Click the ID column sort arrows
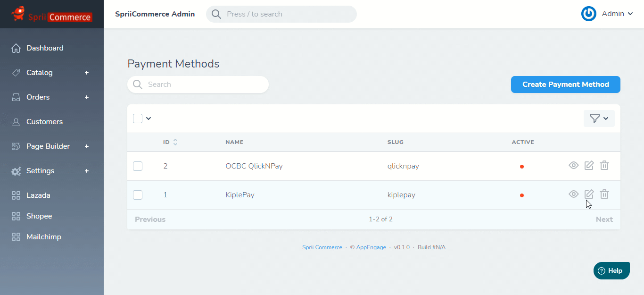Image resolution: width=644 pixels, height=295 pixels. 175,142
